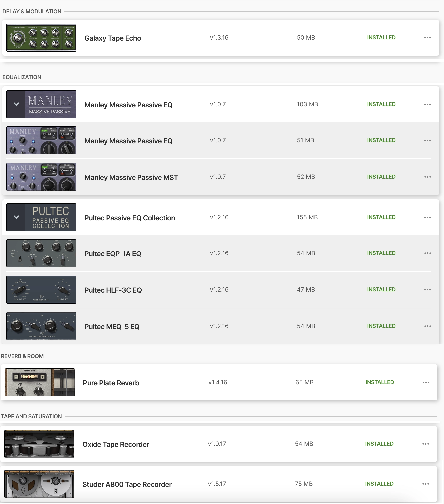Open more options for Galaxy Tape Echo
This screenshot has width=444, height=504.
pyautogui.click(x=427, y=38)
